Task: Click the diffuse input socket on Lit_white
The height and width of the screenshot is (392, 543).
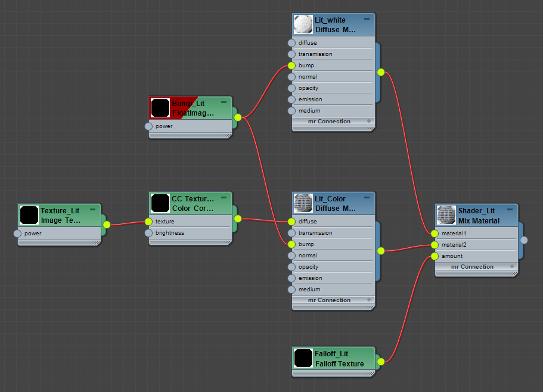Action: point(291,43)
